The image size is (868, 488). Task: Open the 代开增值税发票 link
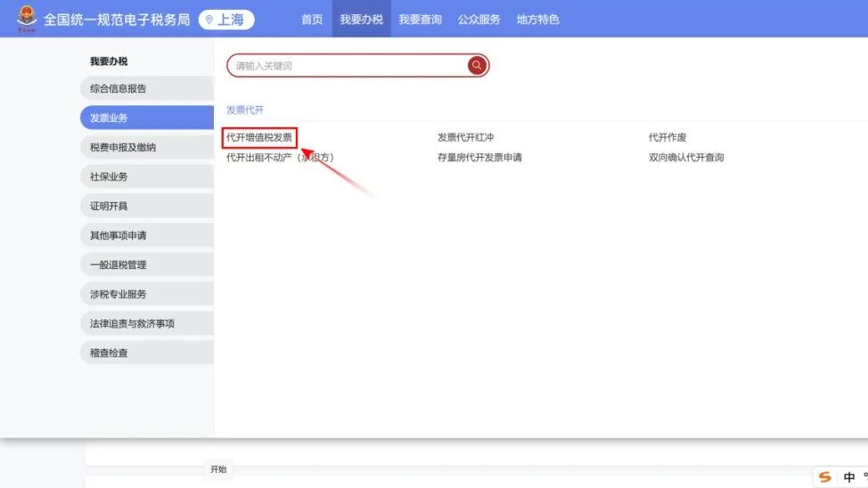259,137
